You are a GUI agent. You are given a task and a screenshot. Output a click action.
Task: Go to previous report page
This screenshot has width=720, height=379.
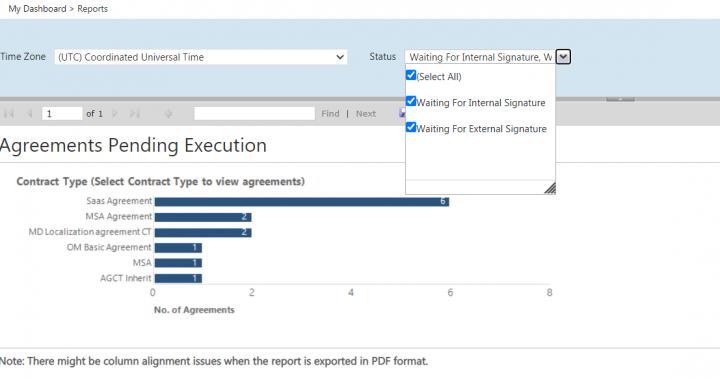click(29, 113)
